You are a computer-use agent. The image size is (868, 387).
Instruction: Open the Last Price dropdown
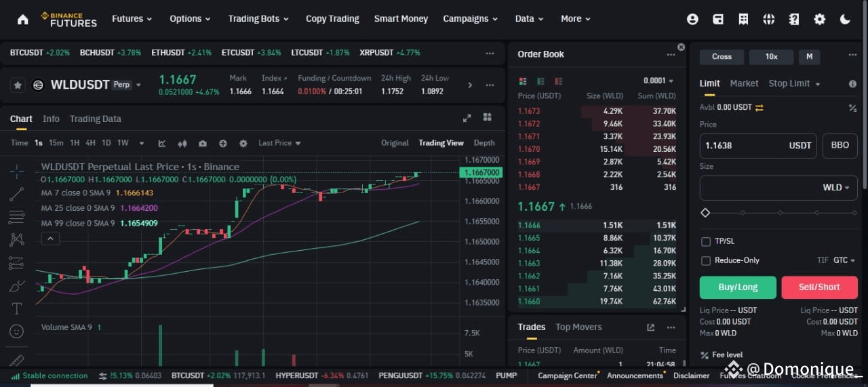[x=279, y=143]
